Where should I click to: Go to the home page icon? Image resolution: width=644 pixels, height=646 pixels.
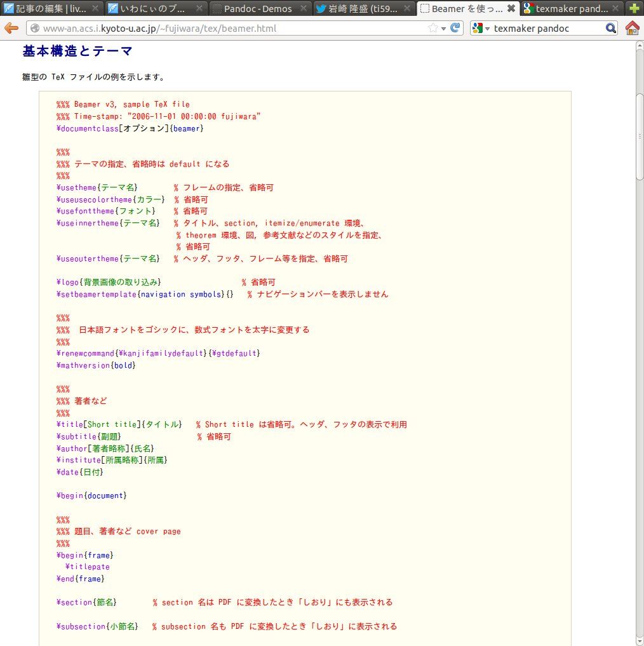(x=632, y=28)
